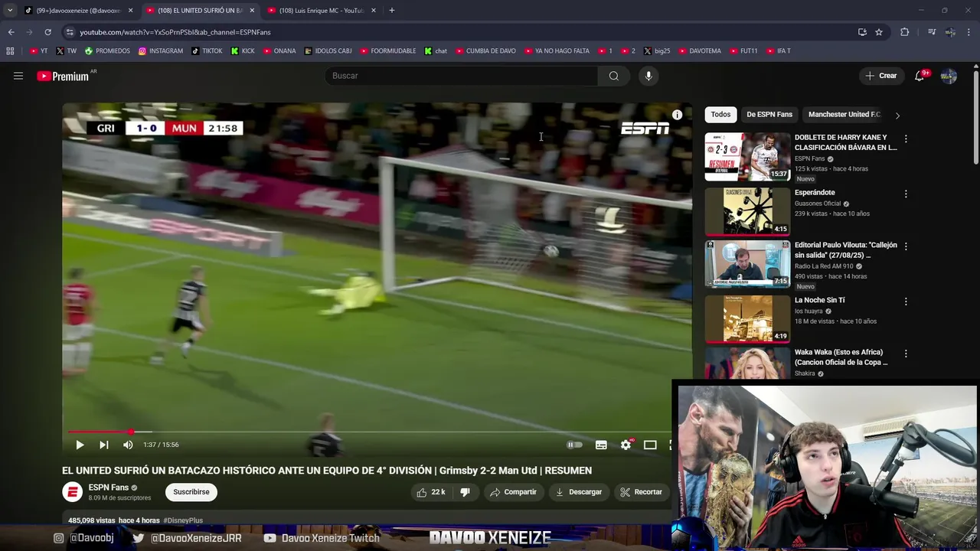Share the video via Compartir
Viewport: 980px width, 551px height.
(x=513, y=492)
